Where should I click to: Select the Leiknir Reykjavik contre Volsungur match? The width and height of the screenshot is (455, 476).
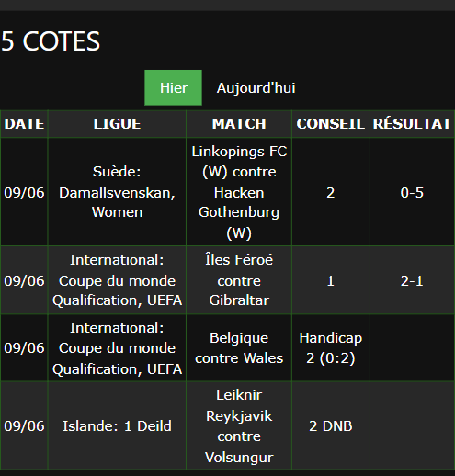239,425
